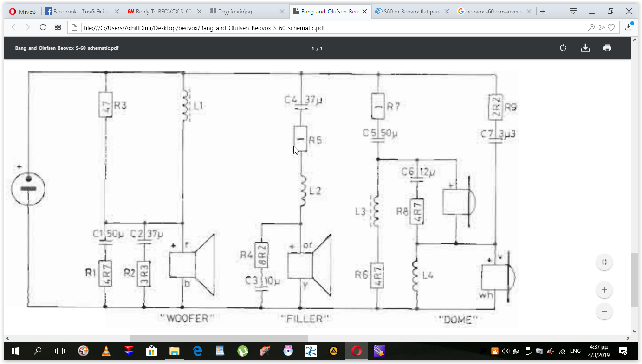Click the "DOME" label in schematic
642x364 pixels.
[x=459, y=319]
